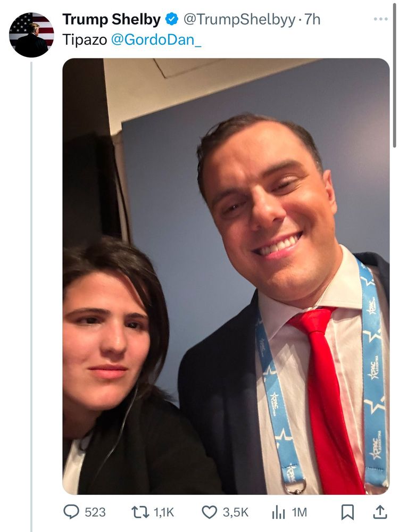Image resolution: width=399 pixels, height=532 pixels.
Task: Retweet using the repost arrows icon
Action: click(x=140, y=512)
